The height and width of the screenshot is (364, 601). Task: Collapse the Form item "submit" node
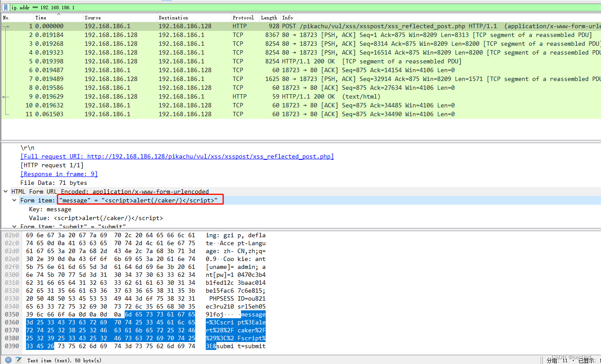15,227
